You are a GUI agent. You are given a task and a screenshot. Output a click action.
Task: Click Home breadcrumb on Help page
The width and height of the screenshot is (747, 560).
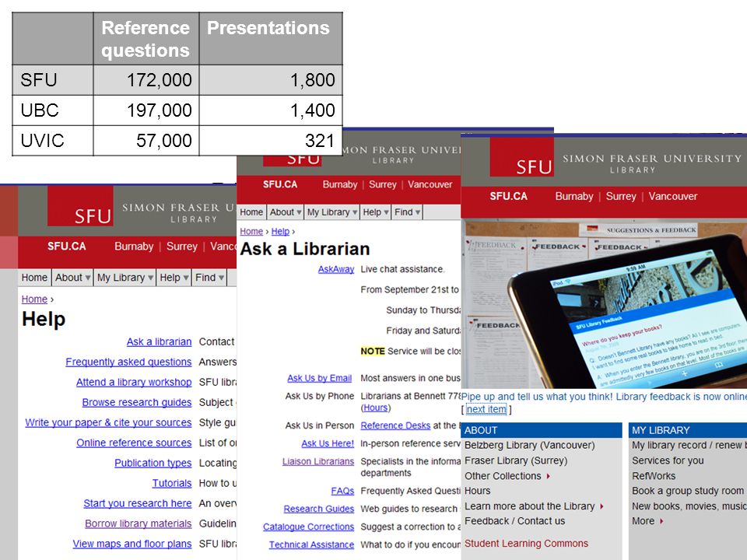tap(34, 299)
